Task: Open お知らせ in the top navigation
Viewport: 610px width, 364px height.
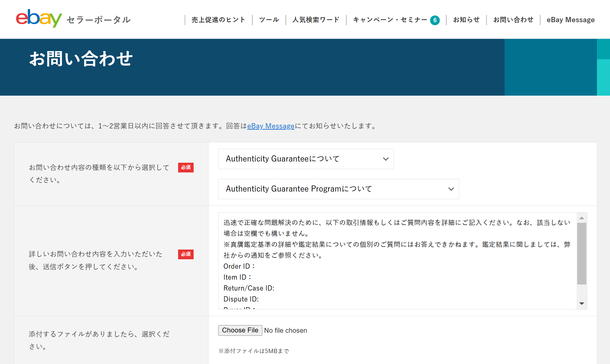Action: click(x=466, y=20)
